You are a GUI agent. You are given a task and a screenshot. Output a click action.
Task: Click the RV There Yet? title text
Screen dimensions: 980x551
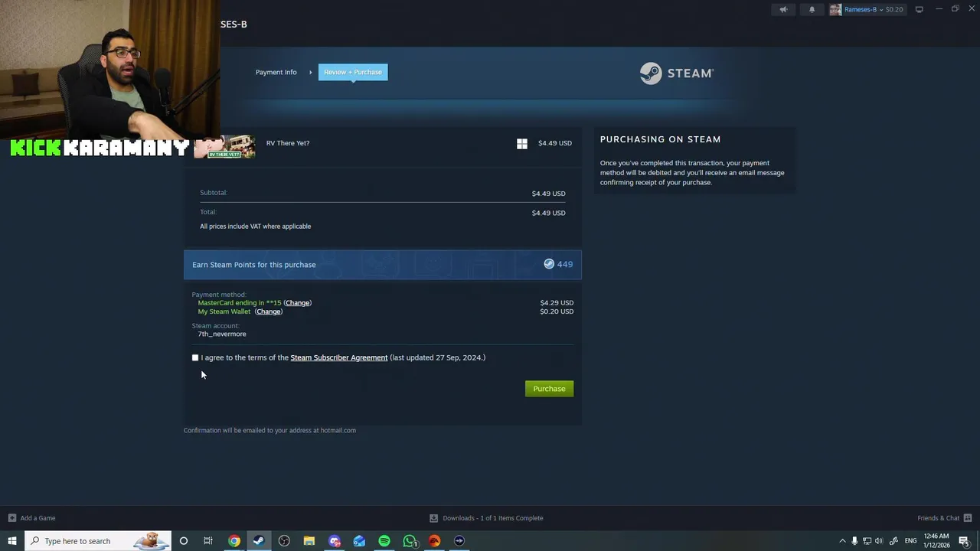(x=288, y=143)
